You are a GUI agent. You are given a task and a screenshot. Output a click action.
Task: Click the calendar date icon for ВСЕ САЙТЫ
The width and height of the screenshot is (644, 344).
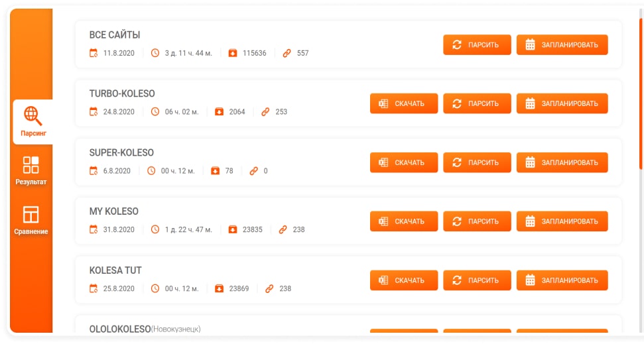pyautogui.click(x=94, y=53)
